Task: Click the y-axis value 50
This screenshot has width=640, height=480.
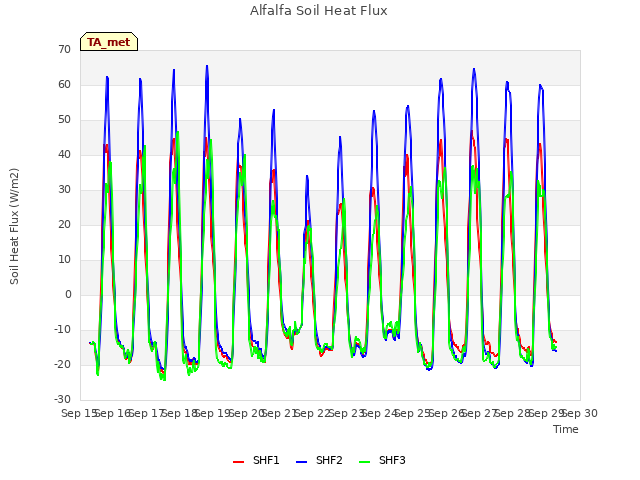Action: tap(64, 120)
